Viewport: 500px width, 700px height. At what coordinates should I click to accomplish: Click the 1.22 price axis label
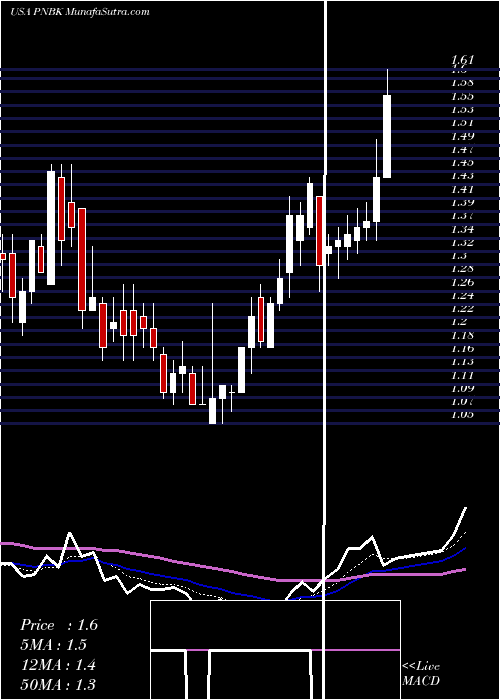462,309
